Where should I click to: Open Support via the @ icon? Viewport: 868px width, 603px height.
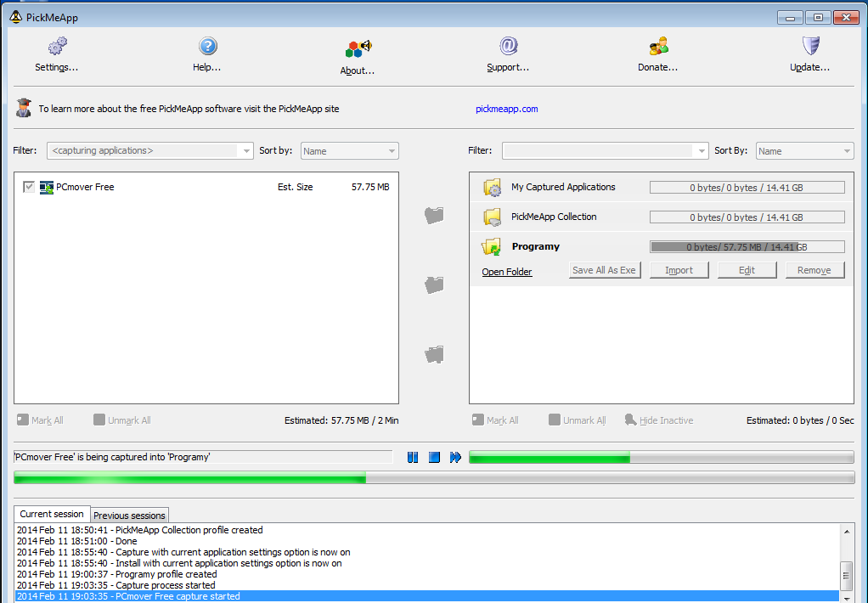point(508,46)
